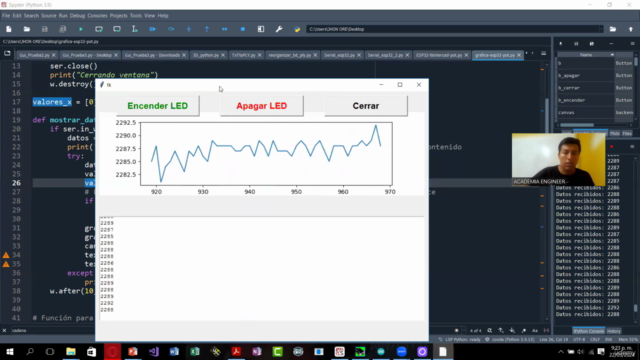This screenshot has width=640, height=360.
Task: Select the b_encender variable row
Action: (x=596, y=100)
